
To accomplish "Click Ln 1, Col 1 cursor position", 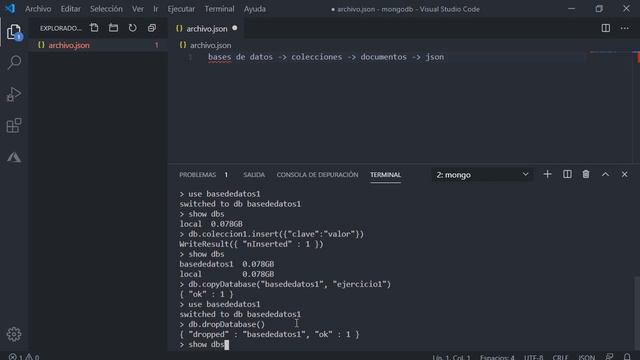I will click(451, 357).
